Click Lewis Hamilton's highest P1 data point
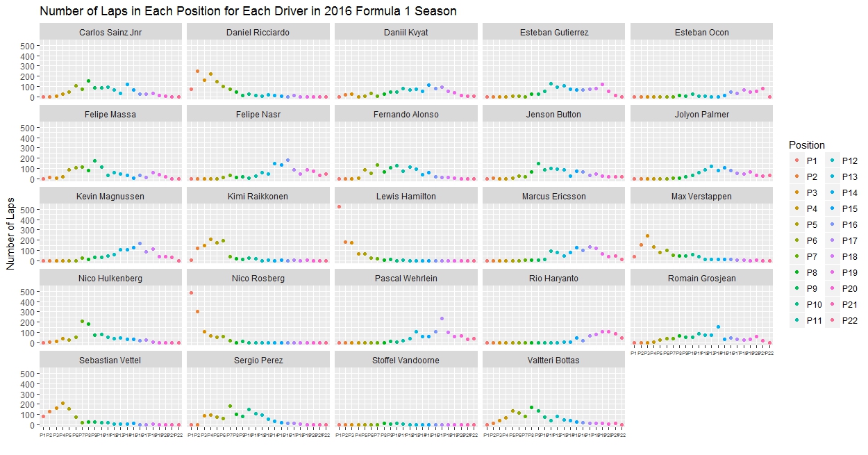 (339, 206)
